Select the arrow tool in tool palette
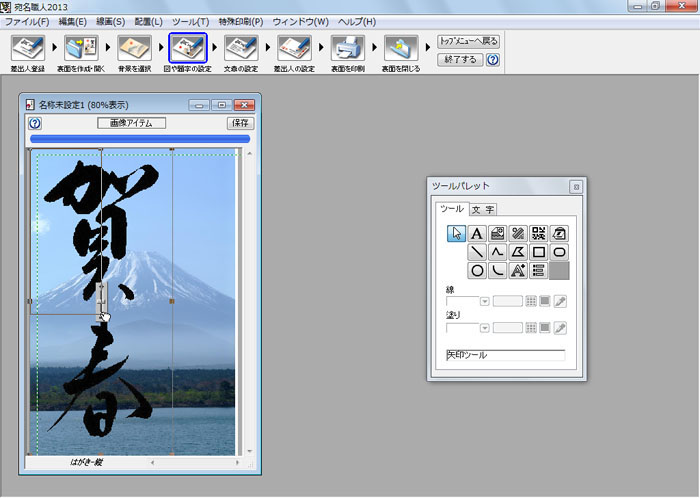Screen dimensions: 700x498 pyautogui.click(x=456, y=233)
